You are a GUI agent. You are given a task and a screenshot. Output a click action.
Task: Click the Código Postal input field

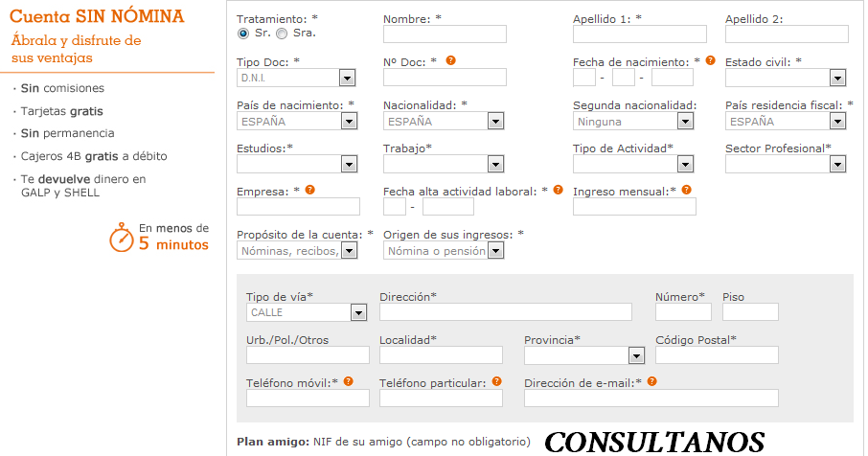tap(717, 355)
